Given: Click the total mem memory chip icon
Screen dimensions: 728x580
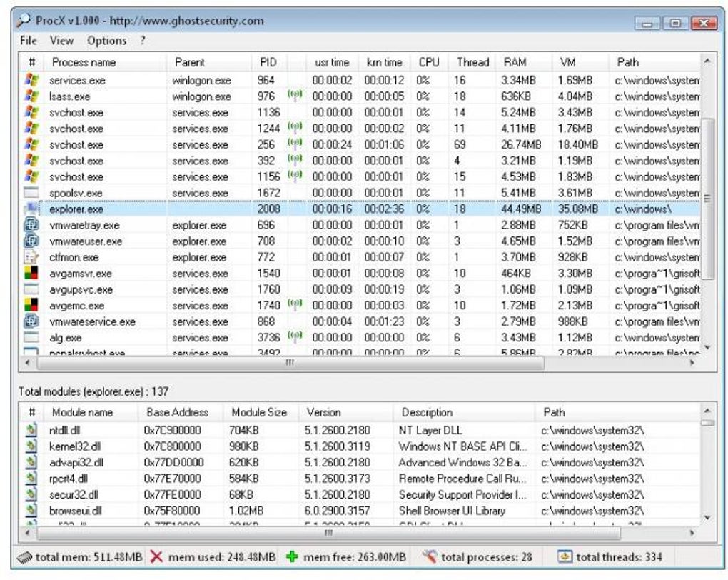Looking at the screenshot, I should pos(24,556).
